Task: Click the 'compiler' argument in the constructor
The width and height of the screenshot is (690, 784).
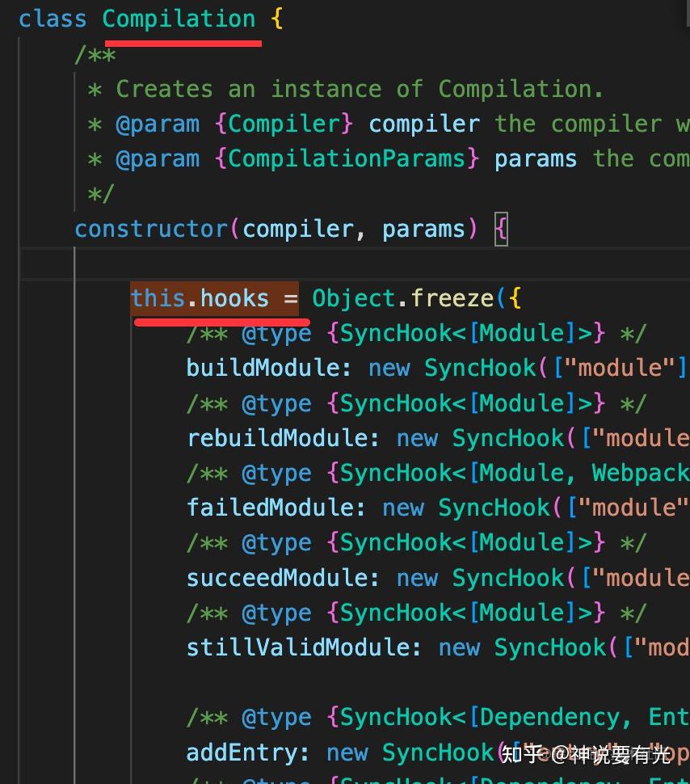Action: (298, 229)
